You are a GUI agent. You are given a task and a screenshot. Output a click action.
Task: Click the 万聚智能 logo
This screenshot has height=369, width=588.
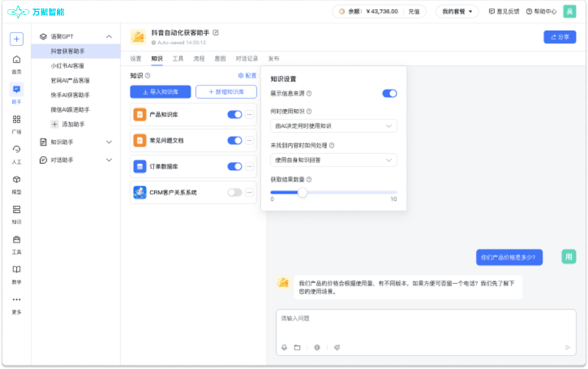pyautogui.click(x=36, y=12)
